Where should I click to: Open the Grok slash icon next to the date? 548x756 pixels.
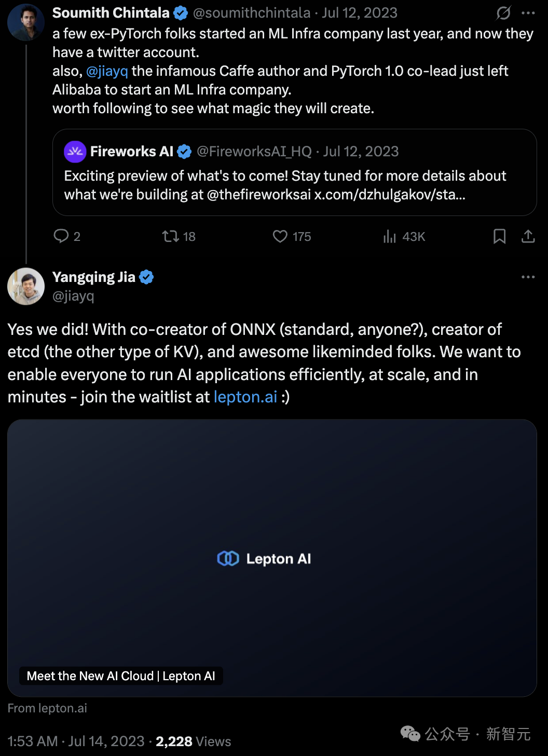pyautogui.click(x=503, y=13)
